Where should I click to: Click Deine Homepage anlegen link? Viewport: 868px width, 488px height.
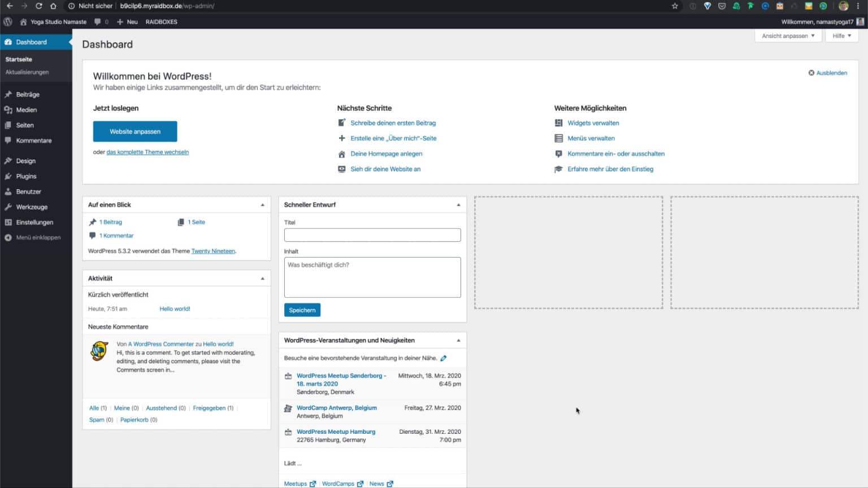click(387, 154)
